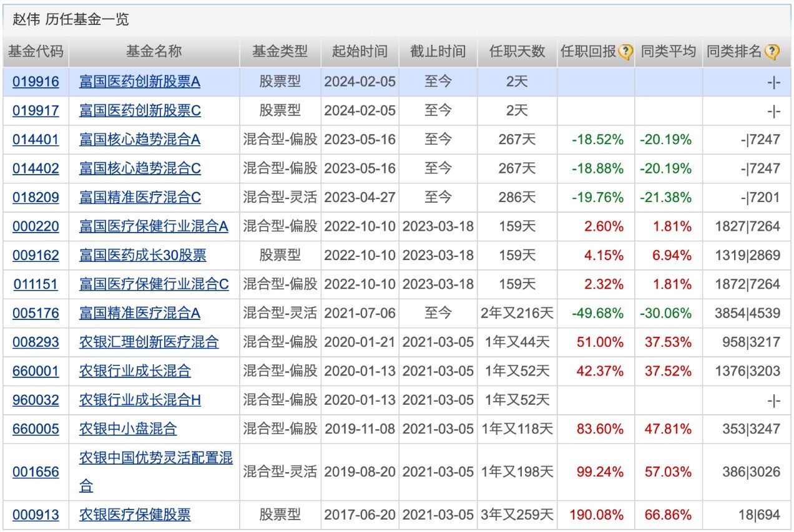Screen dimensions: 794x532
Task: Open the 农银行业成长混合H fund page
Action: point(140,400)
